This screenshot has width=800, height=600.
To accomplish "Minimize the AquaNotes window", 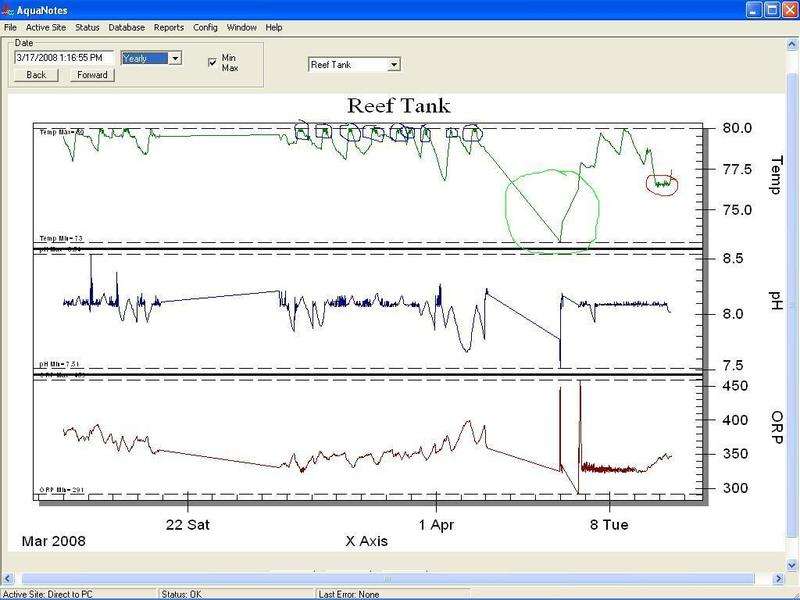I will (x=753, y=9).
